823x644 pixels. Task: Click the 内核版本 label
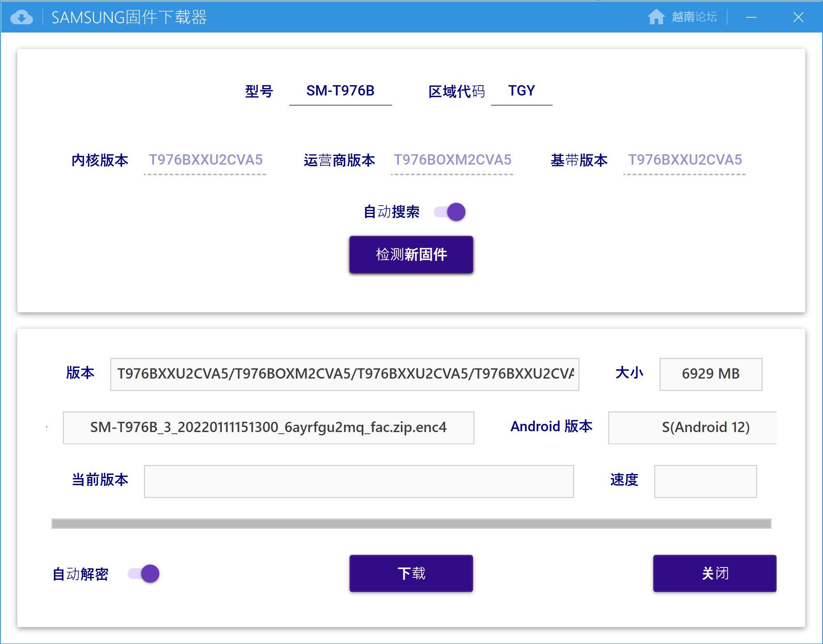pos(100,160)
